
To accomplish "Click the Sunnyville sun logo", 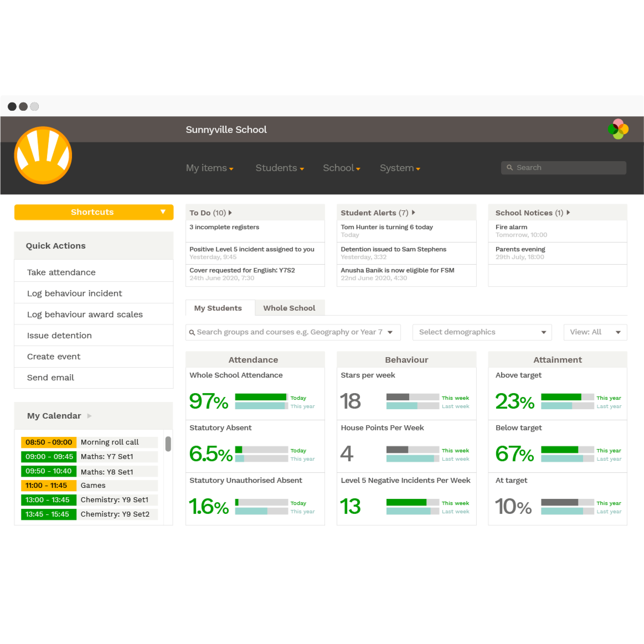I will click(43, 155).
